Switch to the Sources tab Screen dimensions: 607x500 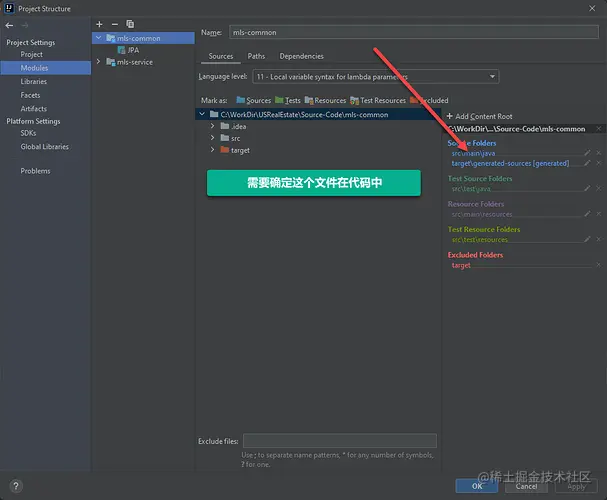point(221,56)
